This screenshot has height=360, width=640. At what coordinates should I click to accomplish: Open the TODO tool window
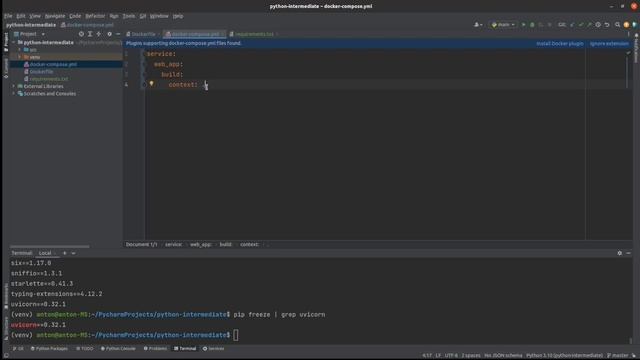[85, 349]
